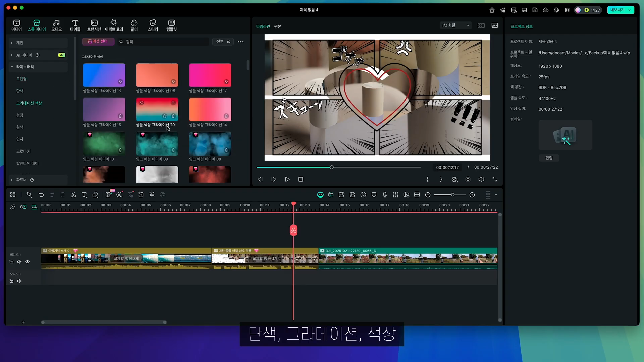Zoom in timeline with plus icon
644x362 pixels.
[x=472, y=195]
